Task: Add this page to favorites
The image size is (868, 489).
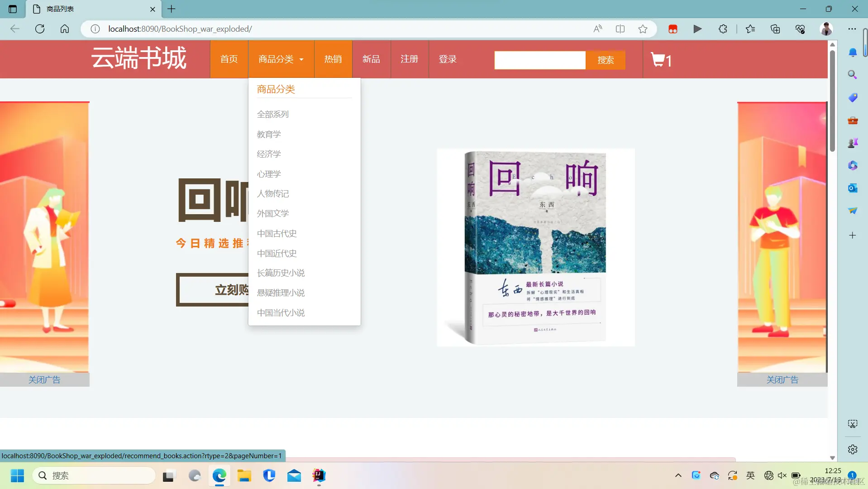Action: pos(643,29)
